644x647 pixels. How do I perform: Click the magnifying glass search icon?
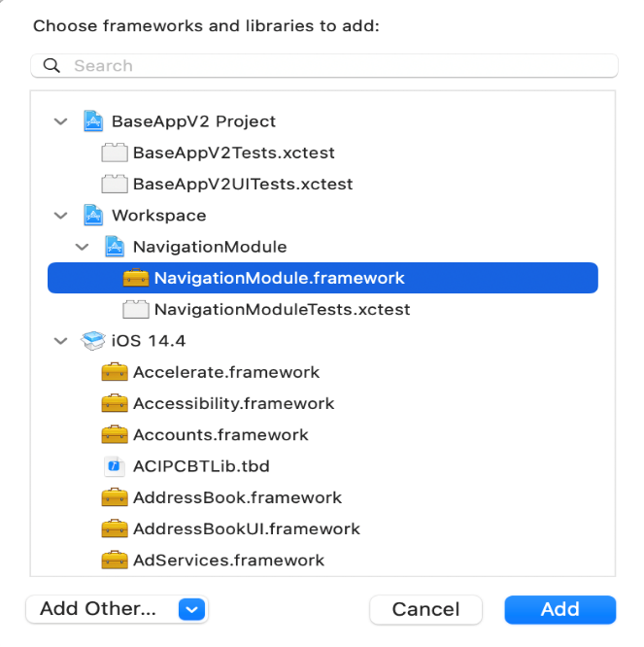coord(51,66)
